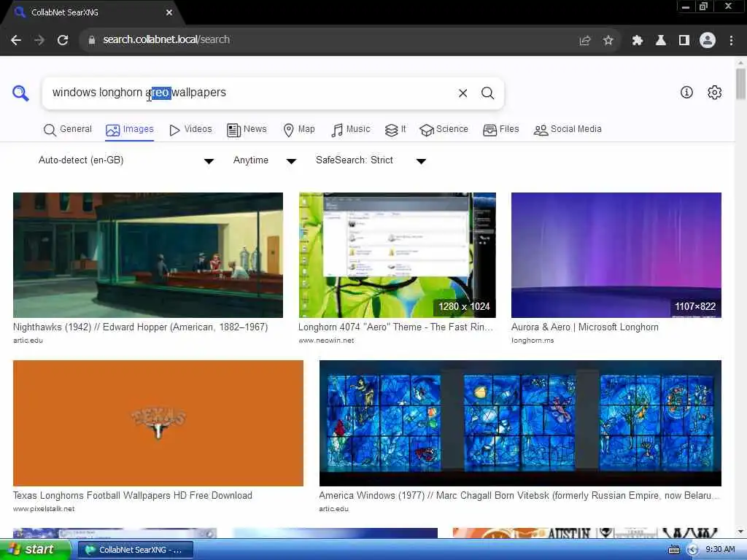
Task: Open the Nighthawks painting thumbnail
Action: click(x=147, y=254)
